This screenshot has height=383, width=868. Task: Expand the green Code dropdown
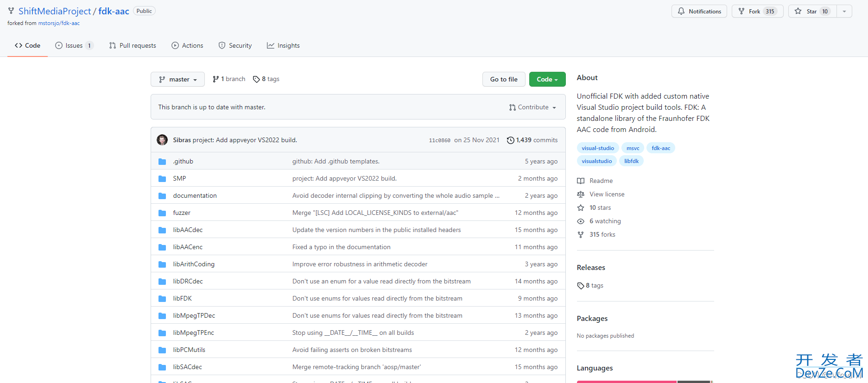[x=547, y=79]
